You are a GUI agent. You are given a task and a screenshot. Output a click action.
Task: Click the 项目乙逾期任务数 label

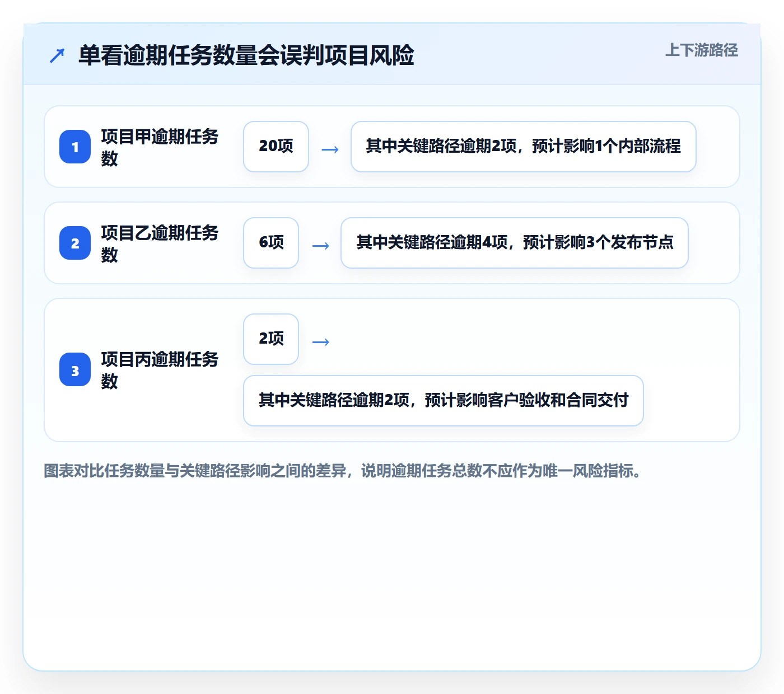(x=160, y=243)
